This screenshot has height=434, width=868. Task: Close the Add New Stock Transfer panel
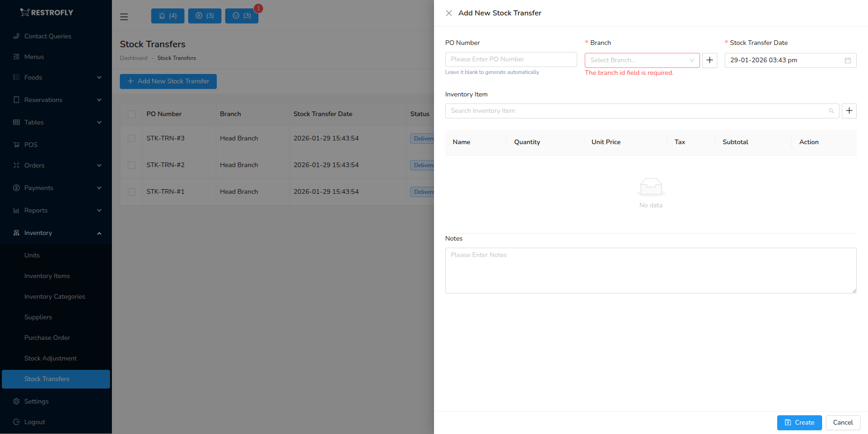[449, 13]
